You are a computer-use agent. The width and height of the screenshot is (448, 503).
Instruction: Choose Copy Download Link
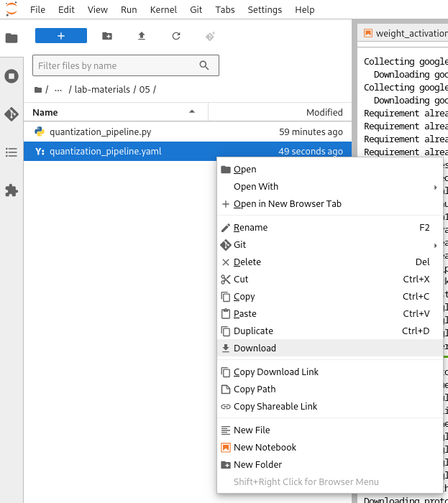pyautogui.click(x=330, y=372)
